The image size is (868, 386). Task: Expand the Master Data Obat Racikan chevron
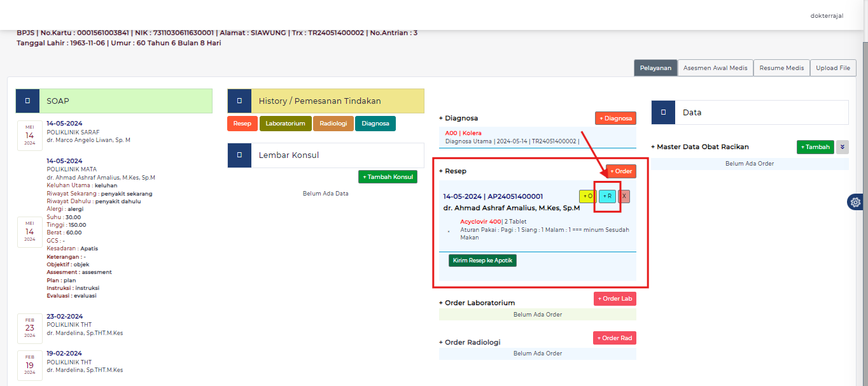point(842,147)
